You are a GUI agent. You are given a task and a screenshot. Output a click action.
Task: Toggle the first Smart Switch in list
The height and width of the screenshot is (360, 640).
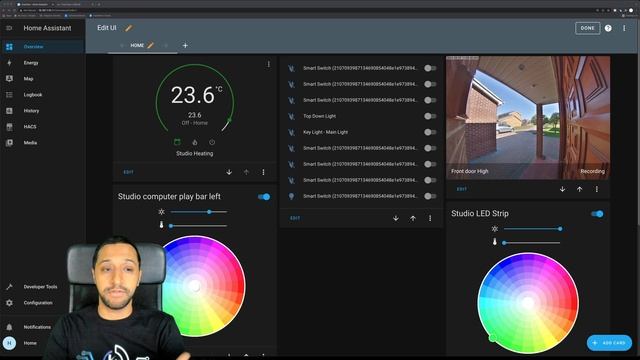[430, 68]
